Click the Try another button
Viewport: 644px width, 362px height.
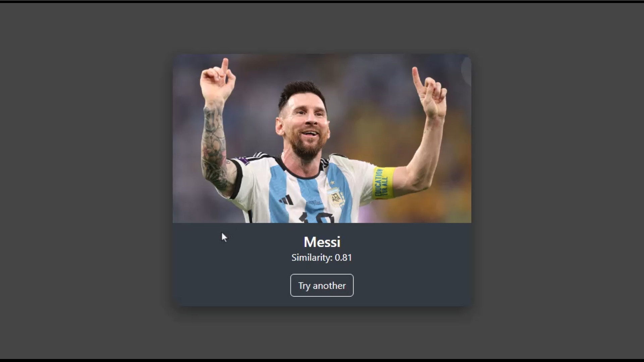[322, 285]
